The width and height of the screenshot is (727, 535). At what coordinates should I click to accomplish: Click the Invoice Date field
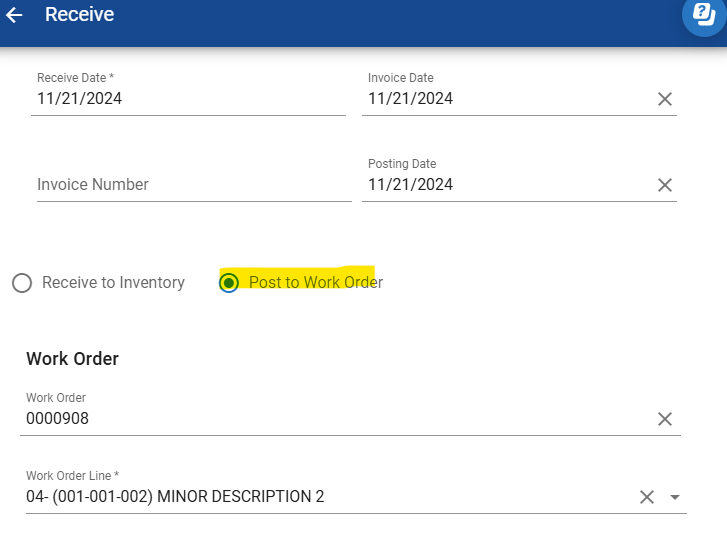click(505, 99)
